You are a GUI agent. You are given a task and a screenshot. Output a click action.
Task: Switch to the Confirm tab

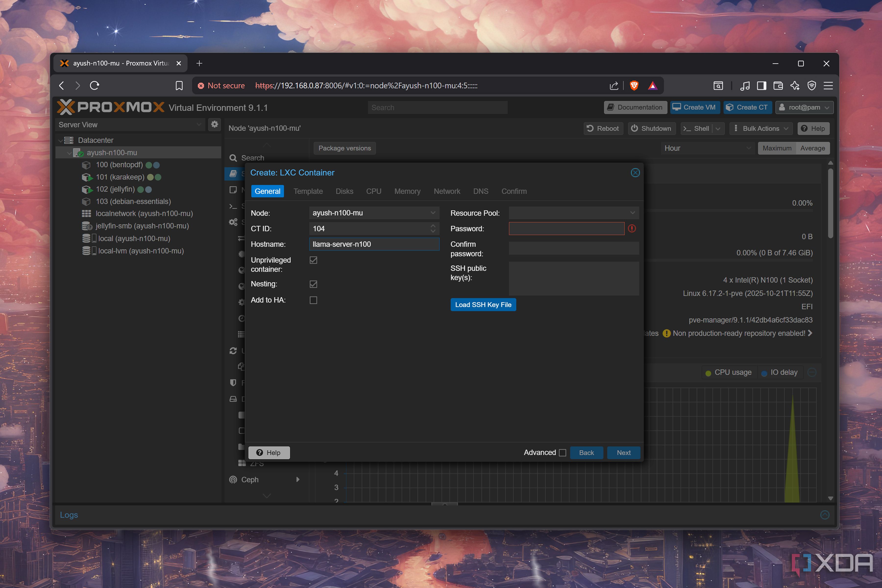coord(514,191)
